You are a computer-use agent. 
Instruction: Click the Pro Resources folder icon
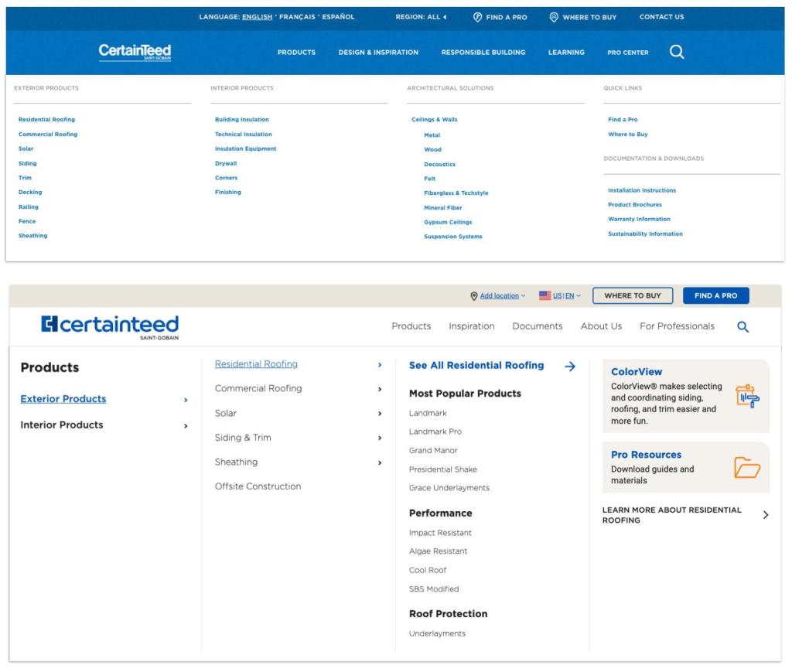(x=747, y=467)
